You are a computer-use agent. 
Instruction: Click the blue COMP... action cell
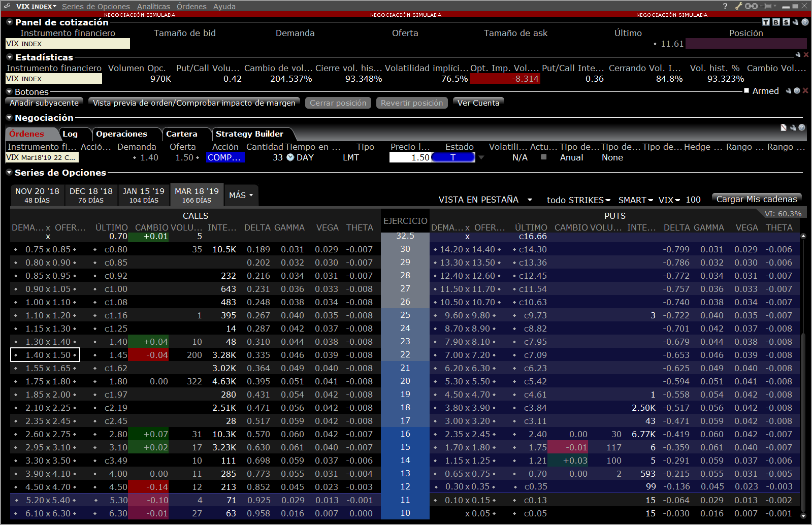[x=225, y=157]
